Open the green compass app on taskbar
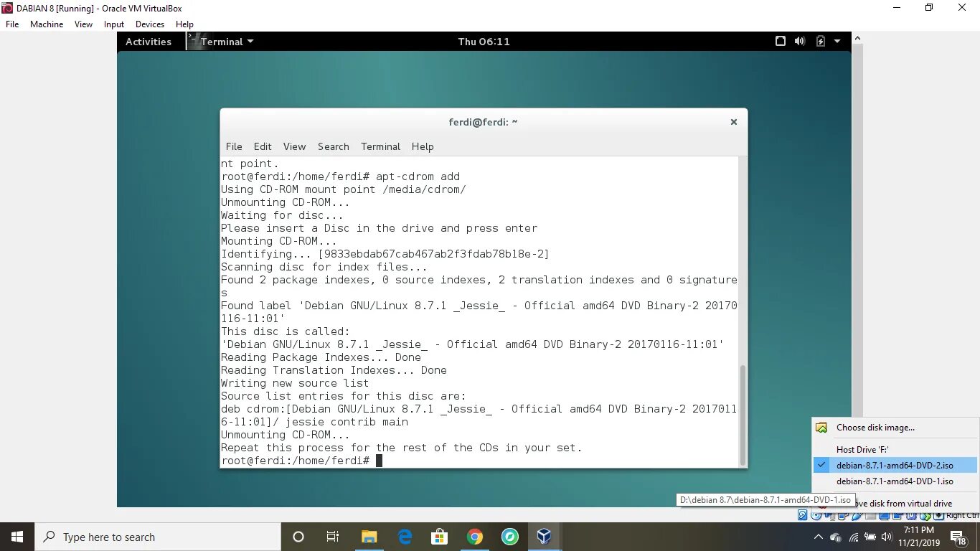This screenshot has width=980, height=551. [x=509, y=537]
